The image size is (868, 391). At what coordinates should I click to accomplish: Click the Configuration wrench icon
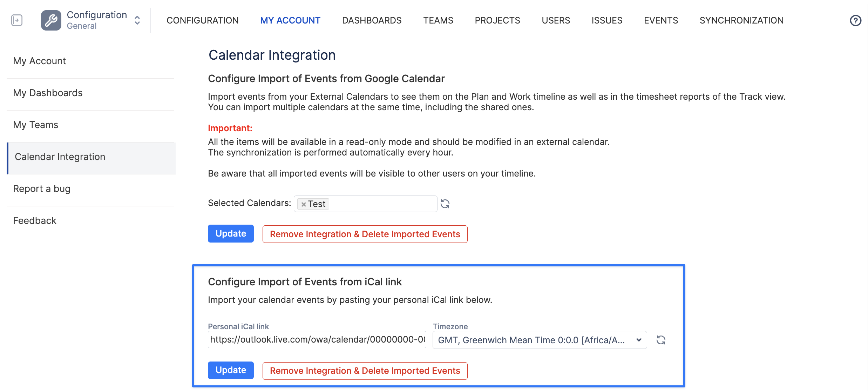click(x=51, y=20)
